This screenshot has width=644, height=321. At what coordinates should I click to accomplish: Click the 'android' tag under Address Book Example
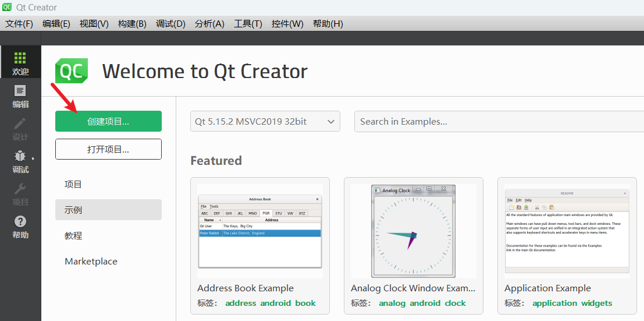click(276, 304)
